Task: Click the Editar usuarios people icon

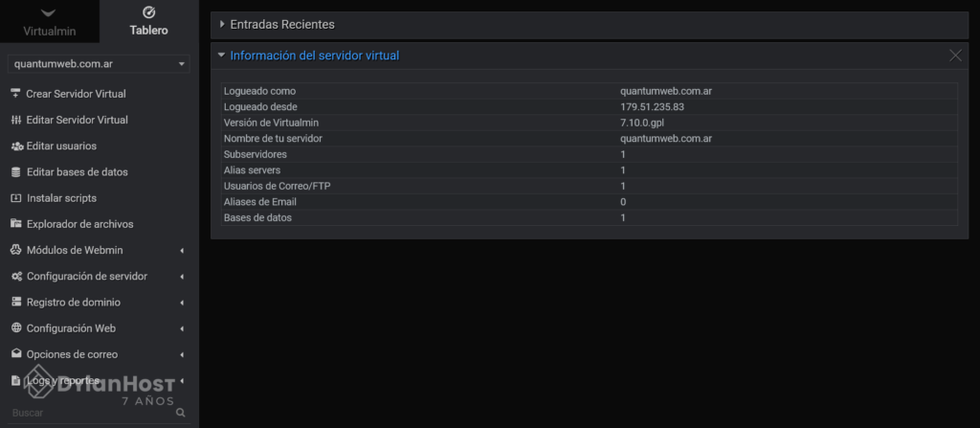Action: pos(17,146)
